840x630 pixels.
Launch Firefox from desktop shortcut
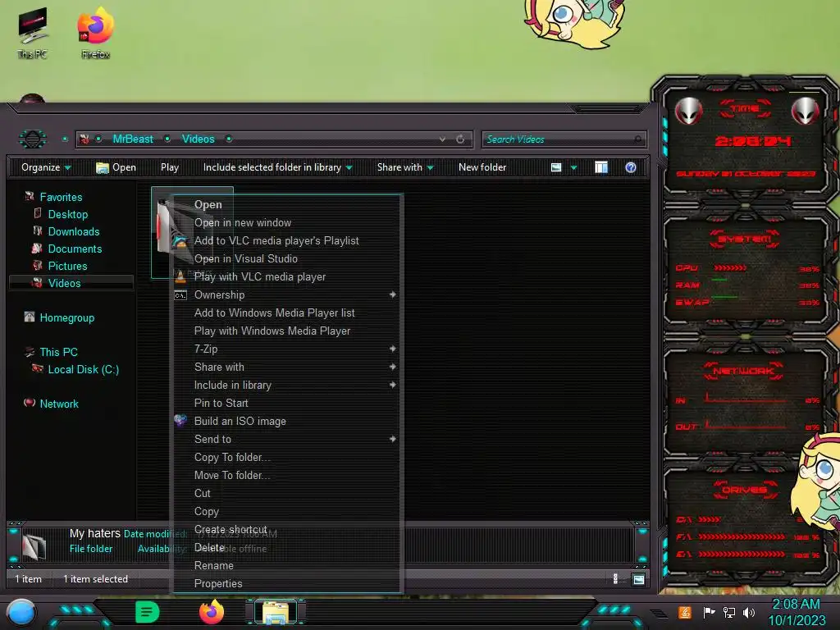[96, 33]
